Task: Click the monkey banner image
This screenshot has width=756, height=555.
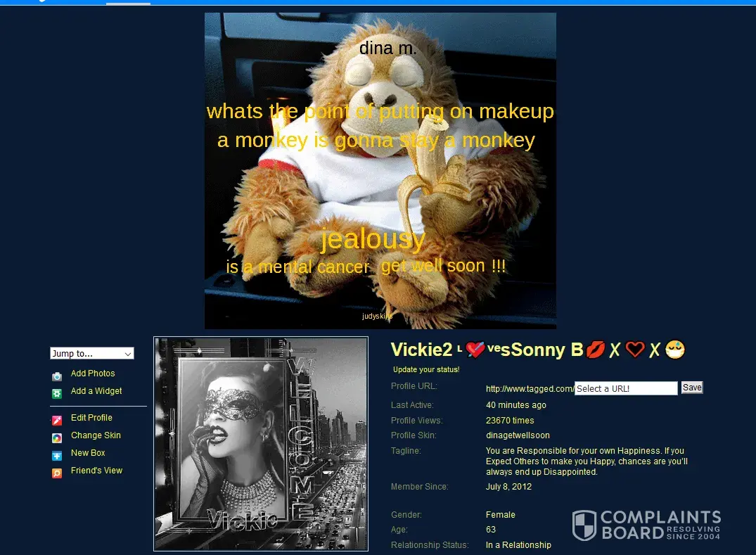Action: coord(380,171)
